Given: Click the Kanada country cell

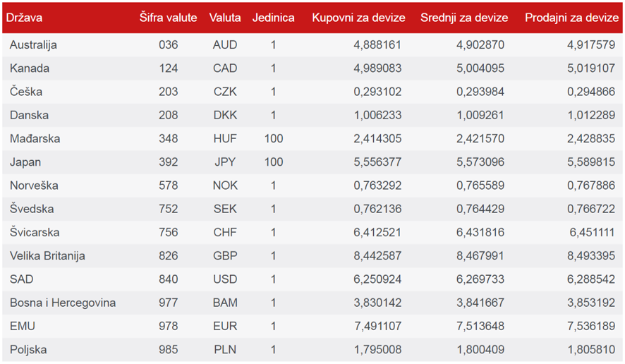Looking at the screenshot, I should tap(30, 68).
